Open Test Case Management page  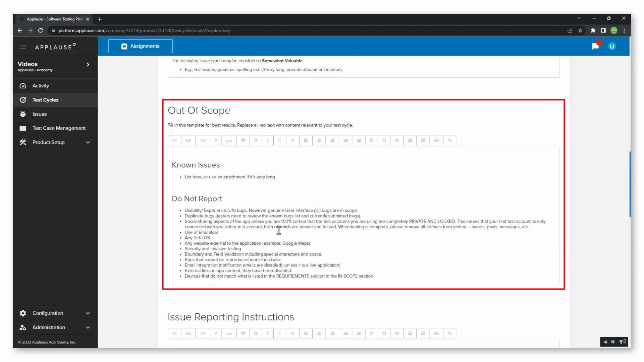(x=59, y=128)
